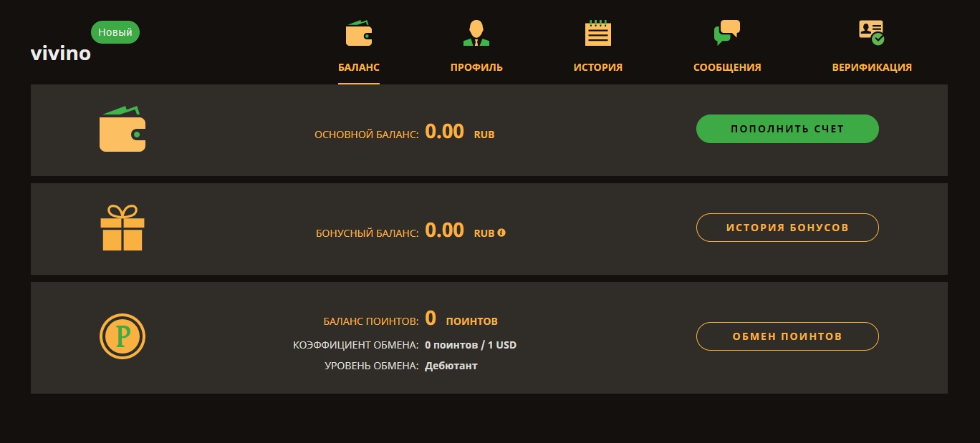Click the person icon above Профиль
This screenshot has height=443, width=980.
pos(476,33)
